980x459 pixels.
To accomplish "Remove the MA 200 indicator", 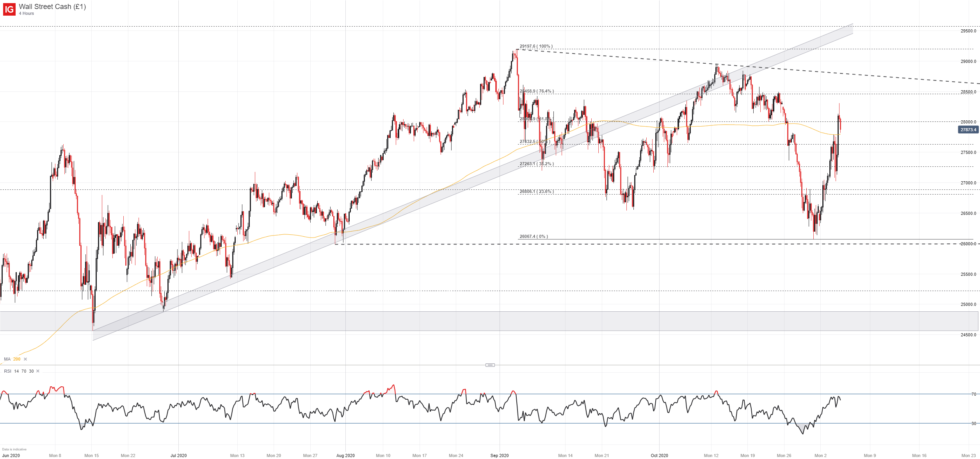I will pyautogui.click(x=25, y=359).
